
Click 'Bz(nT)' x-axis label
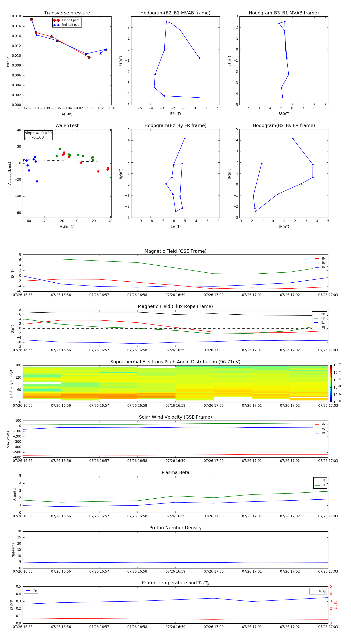175,227
